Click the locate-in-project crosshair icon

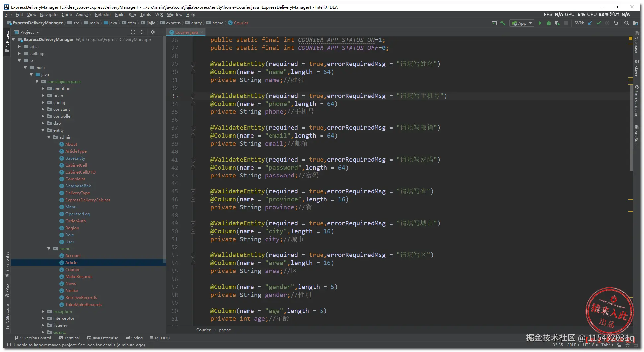[x=133, y=32]
